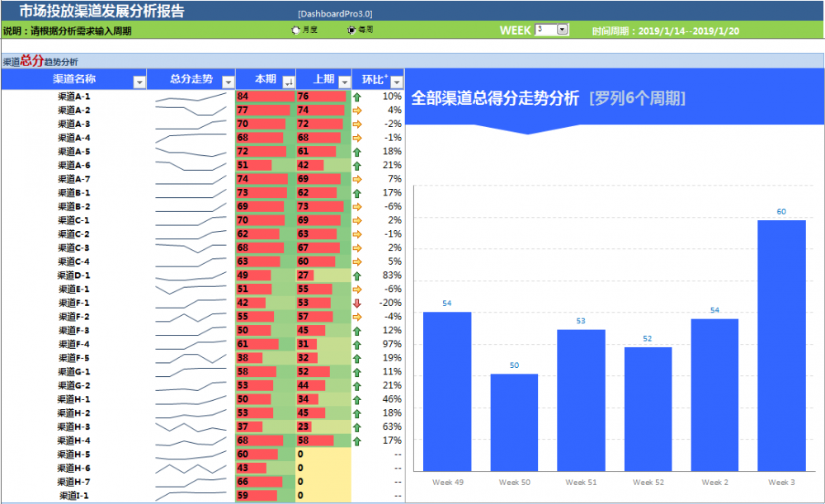Click the orange right arrow for 渠道F-2
This screenshot has width=825, height=504.
point(357,317)
